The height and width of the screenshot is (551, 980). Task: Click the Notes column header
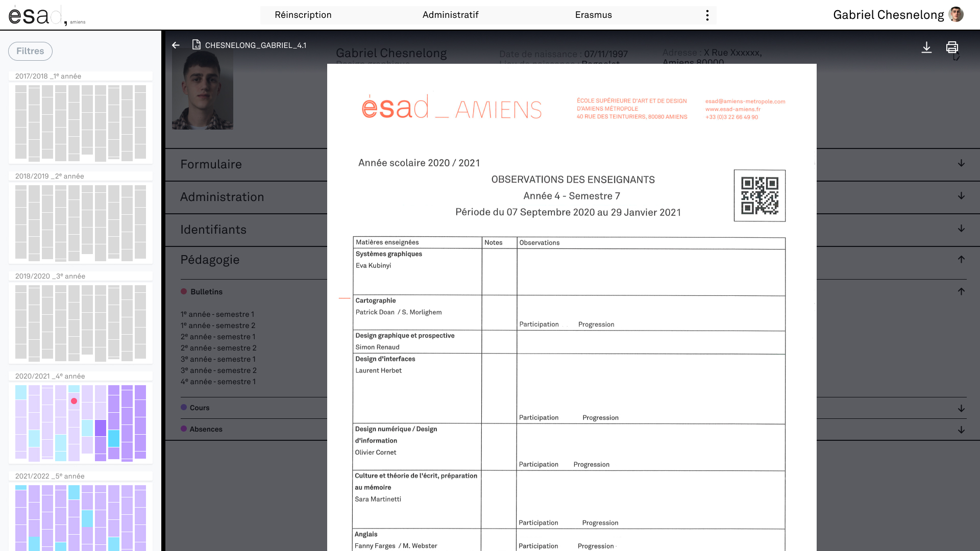click(493, 242)
